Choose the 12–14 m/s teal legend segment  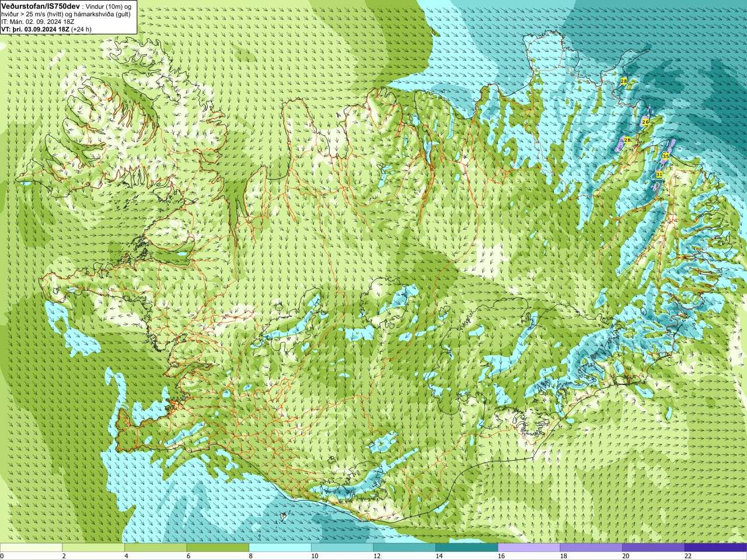(404, 548)
